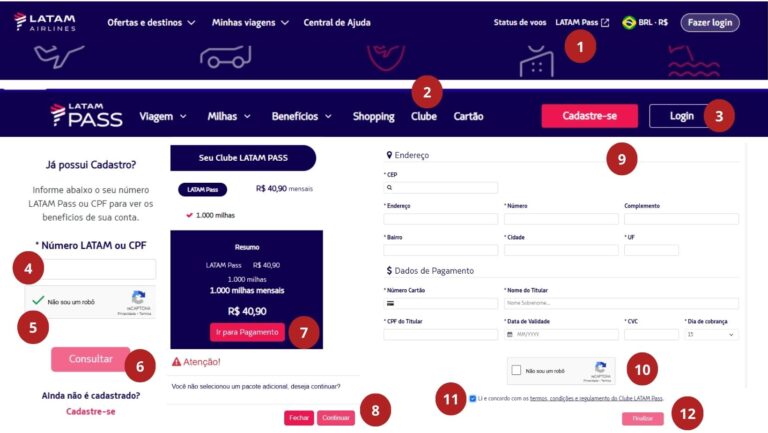
Task: Expand the Ofertas e destinos menu
Action: pyautogui.click(x=151, y=23)
